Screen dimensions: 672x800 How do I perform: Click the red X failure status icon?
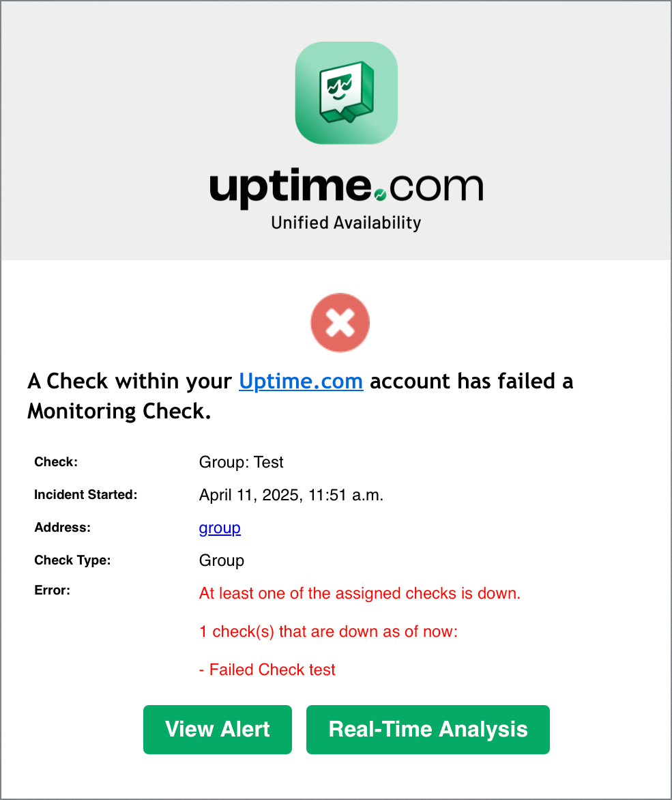(340, 322)
